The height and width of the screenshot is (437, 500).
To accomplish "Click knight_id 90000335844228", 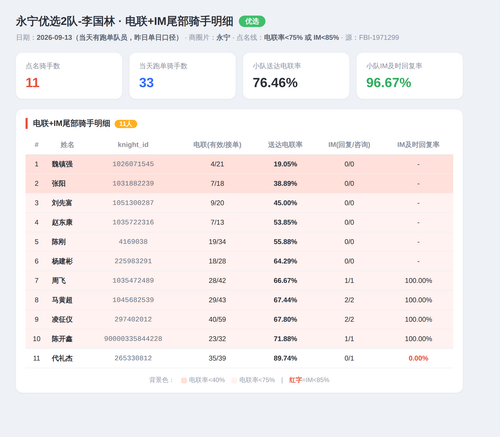I will click(x=133, y=339).
